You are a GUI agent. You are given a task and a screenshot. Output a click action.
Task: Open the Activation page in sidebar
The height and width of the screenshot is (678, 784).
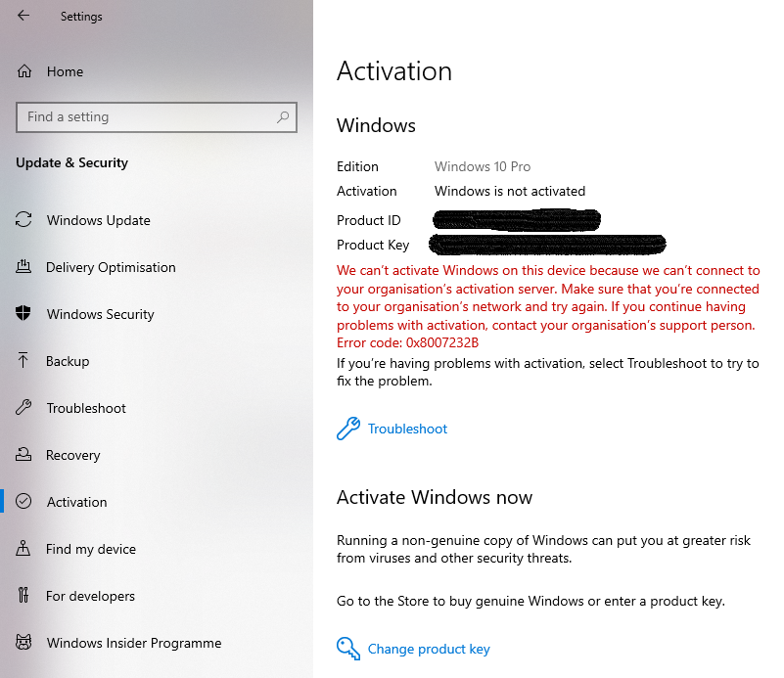(x=76, y=502)
